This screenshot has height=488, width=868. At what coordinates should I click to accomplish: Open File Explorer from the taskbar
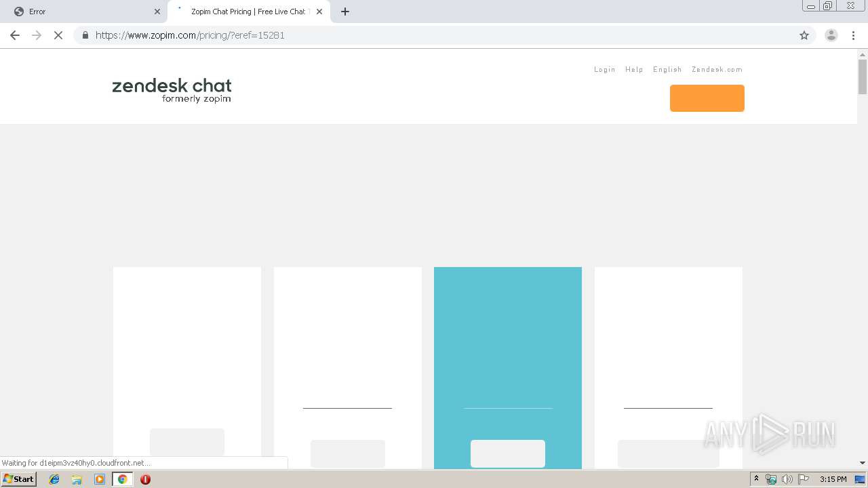(x=77, y=479)
